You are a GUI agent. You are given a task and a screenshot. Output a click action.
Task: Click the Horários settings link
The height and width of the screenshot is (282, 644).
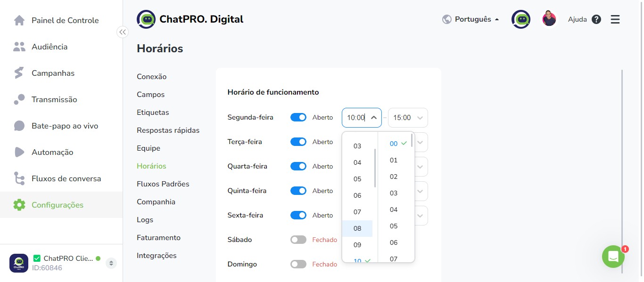[151, 166]
